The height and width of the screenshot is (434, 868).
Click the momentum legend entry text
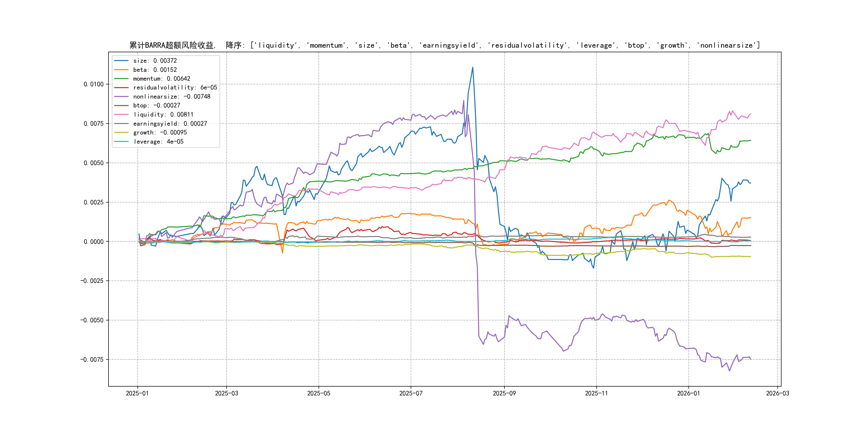(x=161, y=78)
